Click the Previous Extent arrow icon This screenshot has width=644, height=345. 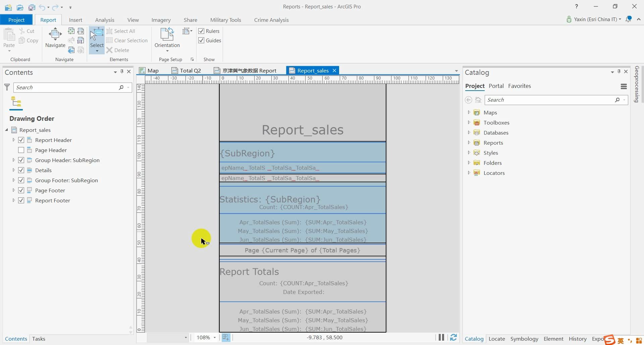click(71, 50)
